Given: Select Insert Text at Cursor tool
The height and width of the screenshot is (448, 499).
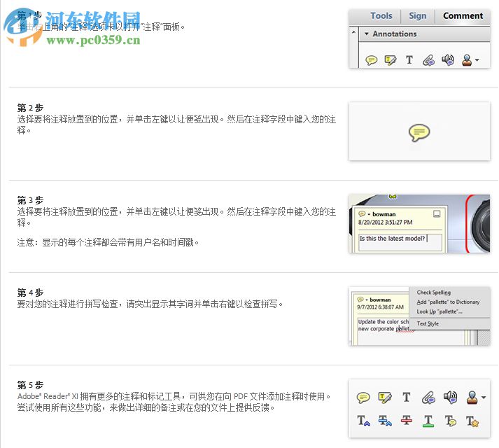Looking at the screenshot, I should click(363, 421).
